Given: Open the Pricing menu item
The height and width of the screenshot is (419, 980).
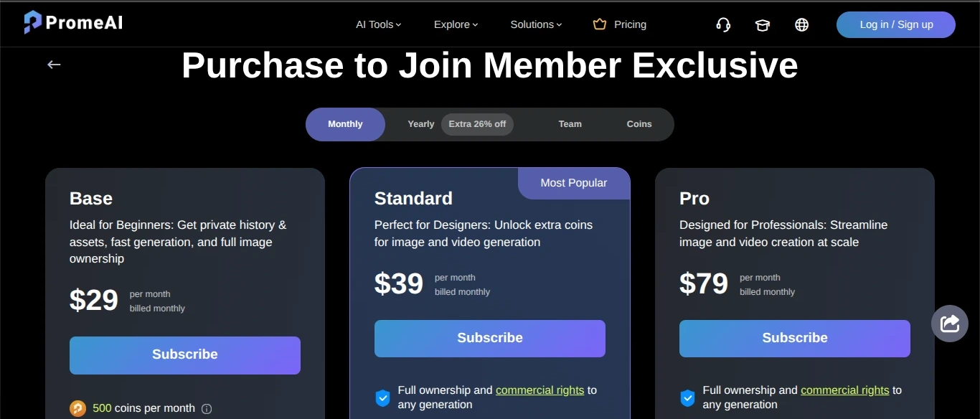Looking at the screenshot, I should pos(630,24).
